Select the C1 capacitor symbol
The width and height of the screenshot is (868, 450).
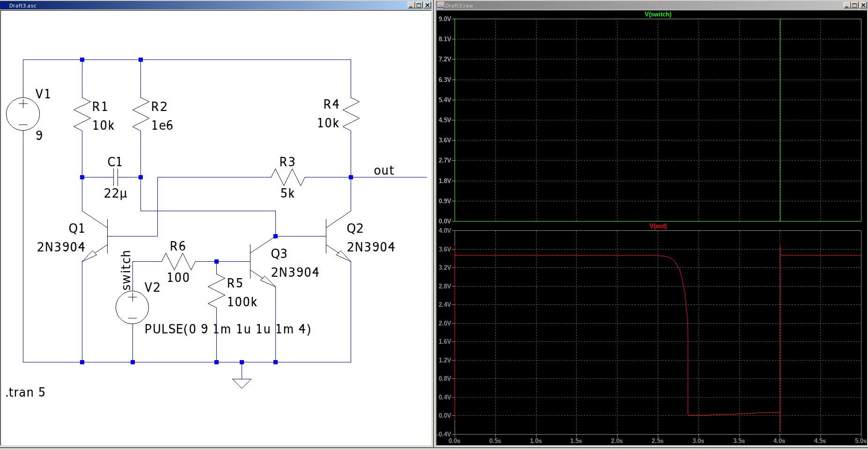click(x=116, y=177)
